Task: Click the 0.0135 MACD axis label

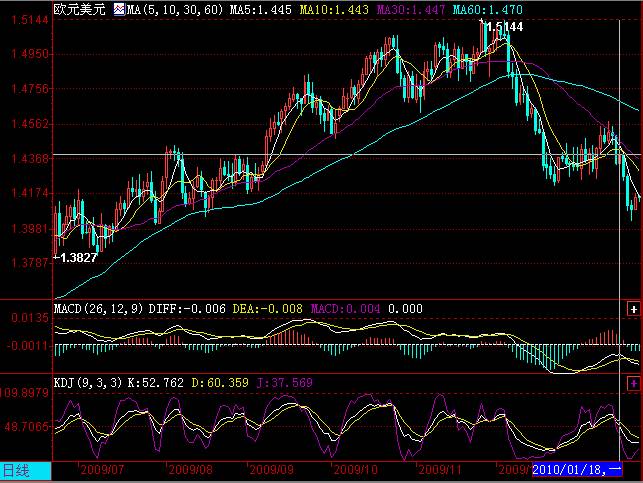Action: click(x=30, y=318)
